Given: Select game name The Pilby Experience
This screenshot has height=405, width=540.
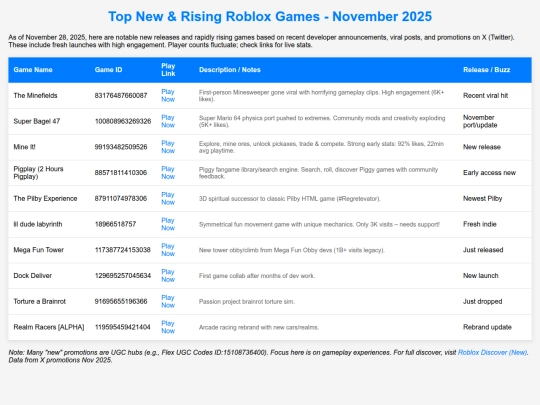Looking at the screenshot, I should pyautogui.click(x=45, y=198).
